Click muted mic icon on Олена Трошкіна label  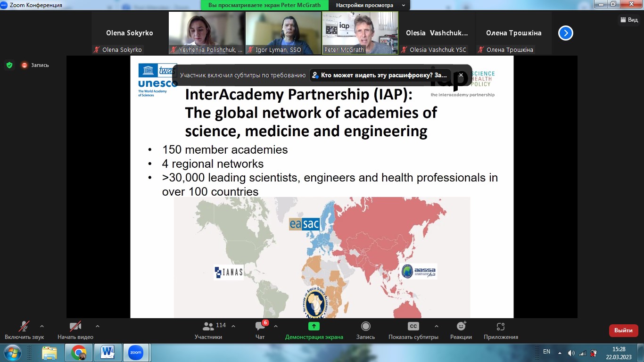[x=481, y=49]
